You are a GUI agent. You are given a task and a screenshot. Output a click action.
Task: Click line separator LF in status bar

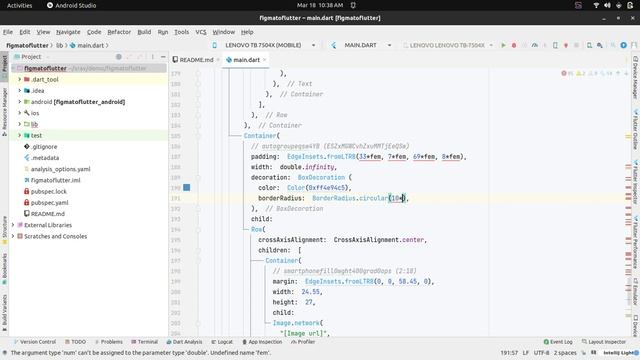tap(526, 353)
